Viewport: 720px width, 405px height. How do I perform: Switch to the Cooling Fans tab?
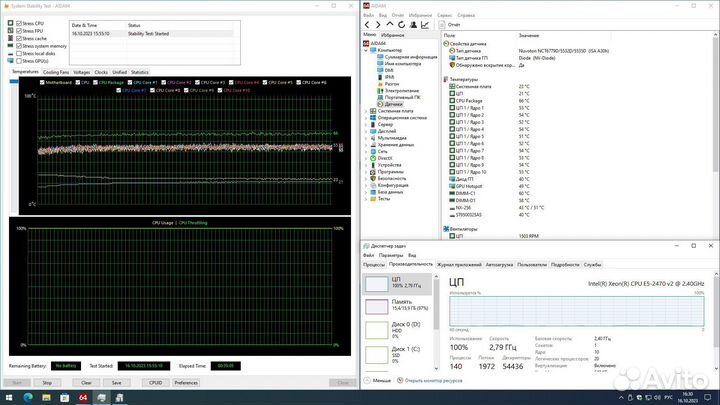56,72
